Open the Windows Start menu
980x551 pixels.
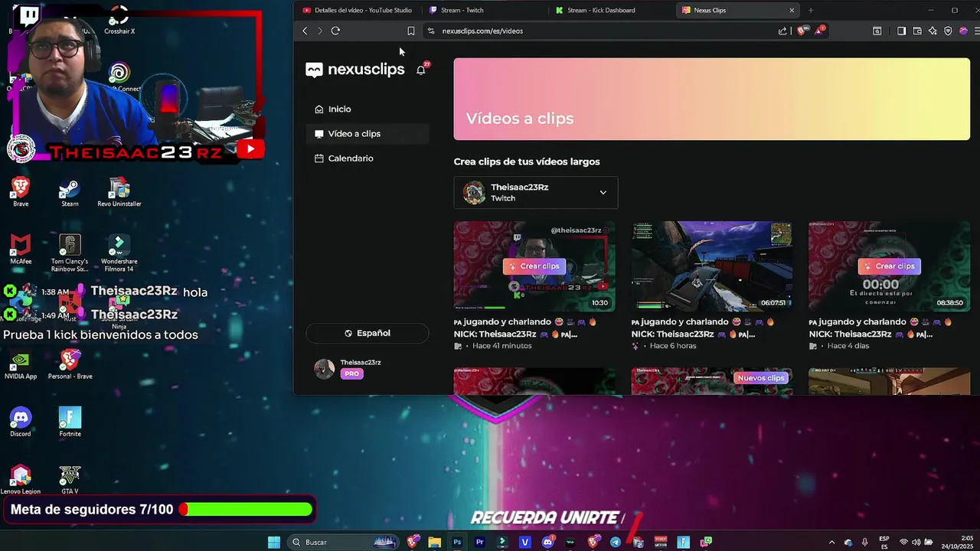pyautogui.click(x=274, y=543)
